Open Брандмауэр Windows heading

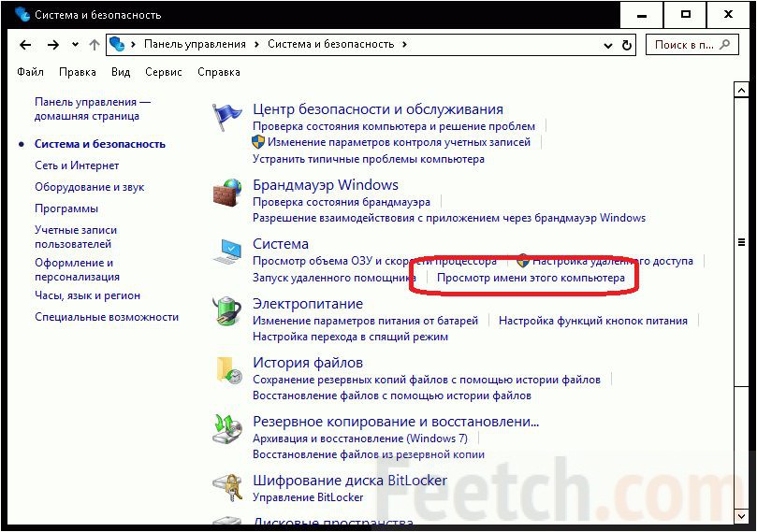(326, 185)
